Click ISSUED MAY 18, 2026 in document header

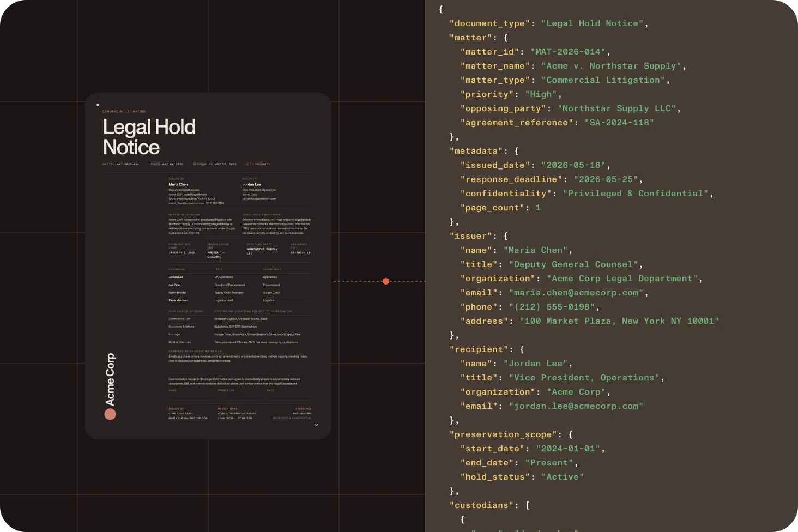click(166, 164)
